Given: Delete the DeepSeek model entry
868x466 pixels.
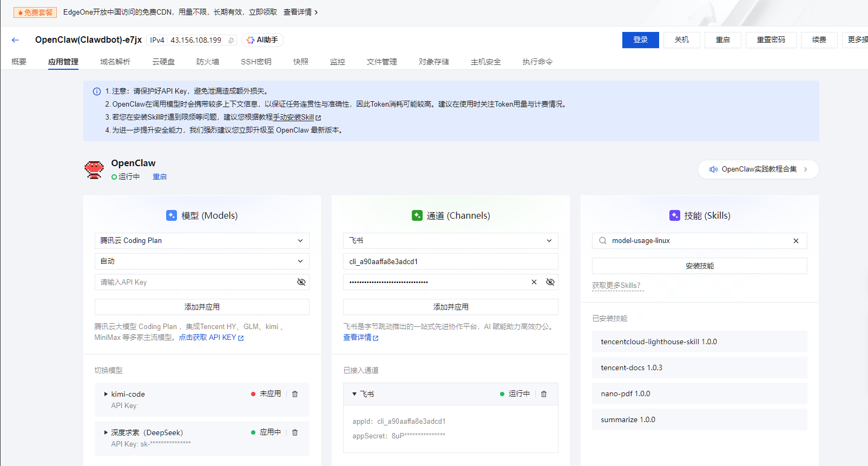Looking at the screenshot, I should (x=295, y=432).
